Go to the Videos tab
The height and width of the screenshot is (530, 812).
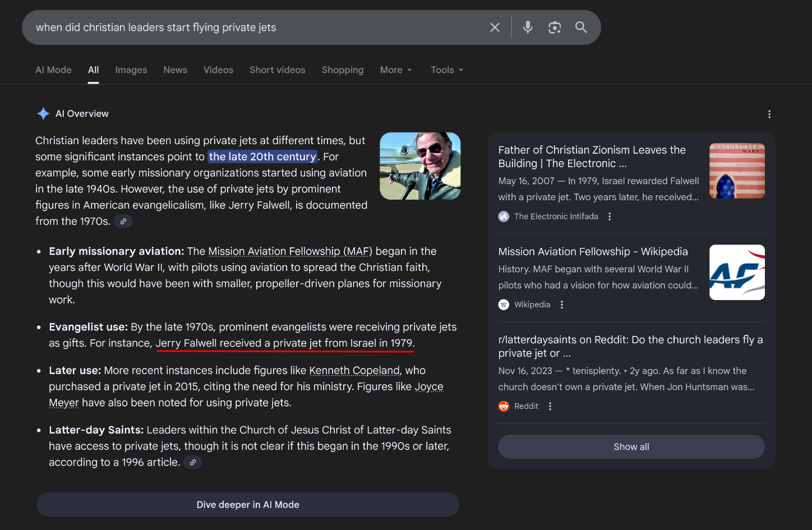[218, 70]
